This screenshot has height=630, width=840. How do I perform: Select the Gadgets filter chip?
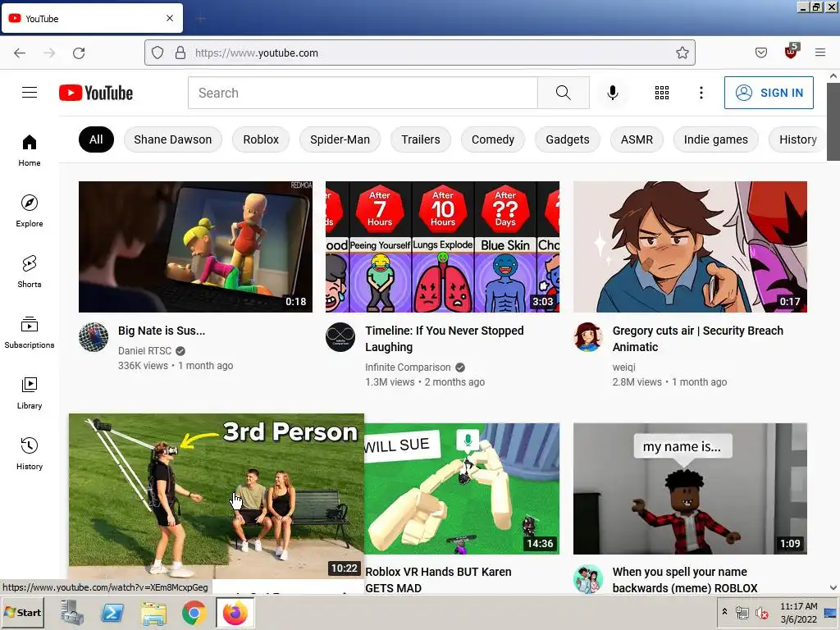tap(568, 139)
